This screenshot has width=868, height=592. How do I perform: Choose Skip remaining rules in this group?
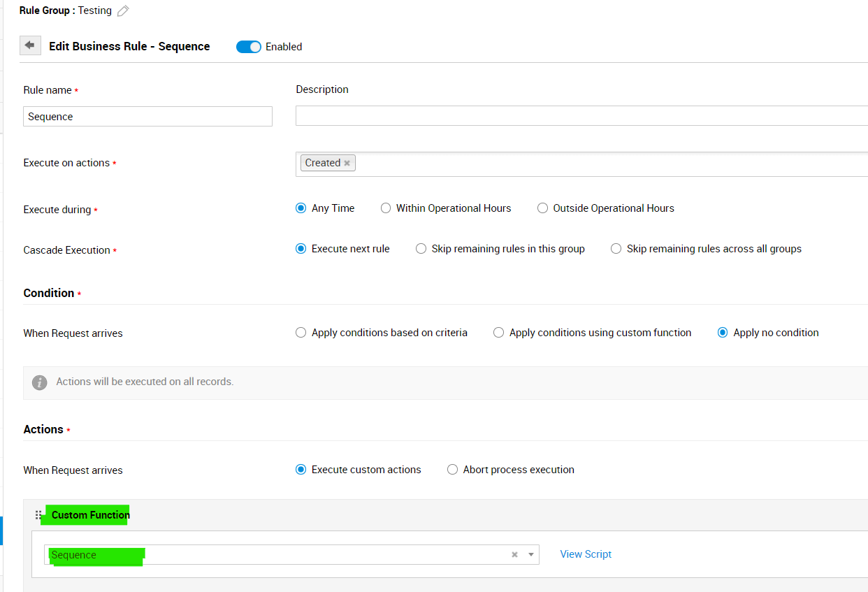pyautogui.click(x=421, y=249)
